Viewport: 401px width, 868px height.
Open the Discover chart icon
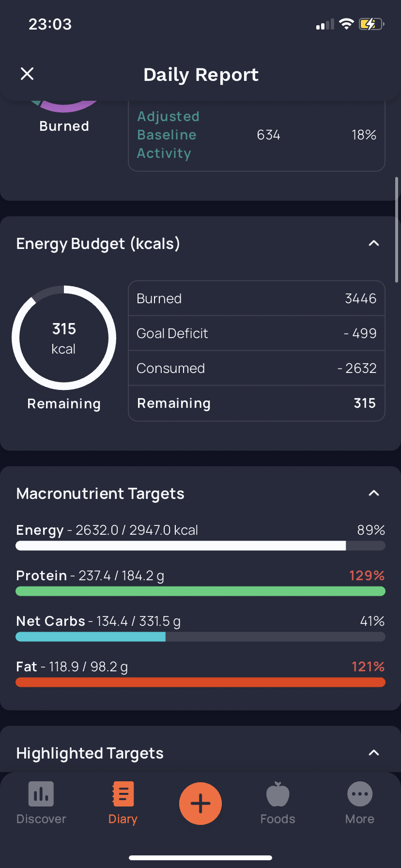(41, 794)
